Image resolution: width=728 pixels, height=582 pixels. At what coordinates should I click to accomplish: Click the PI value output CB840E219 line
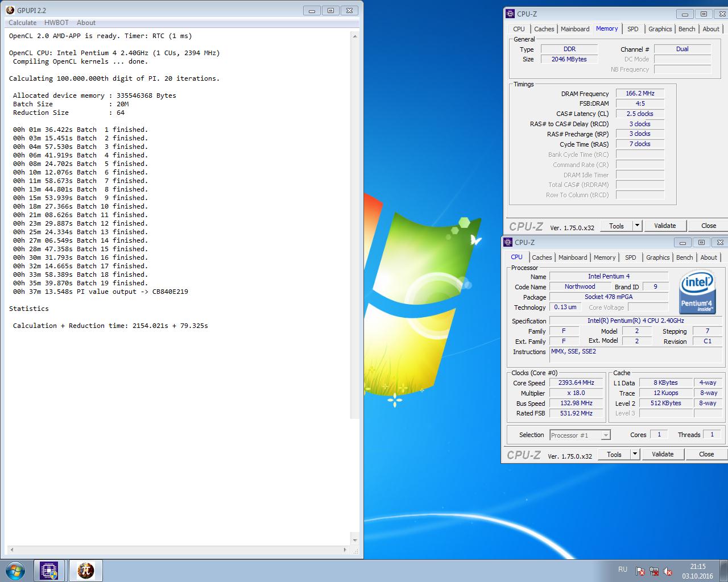[x=101, y=292]
